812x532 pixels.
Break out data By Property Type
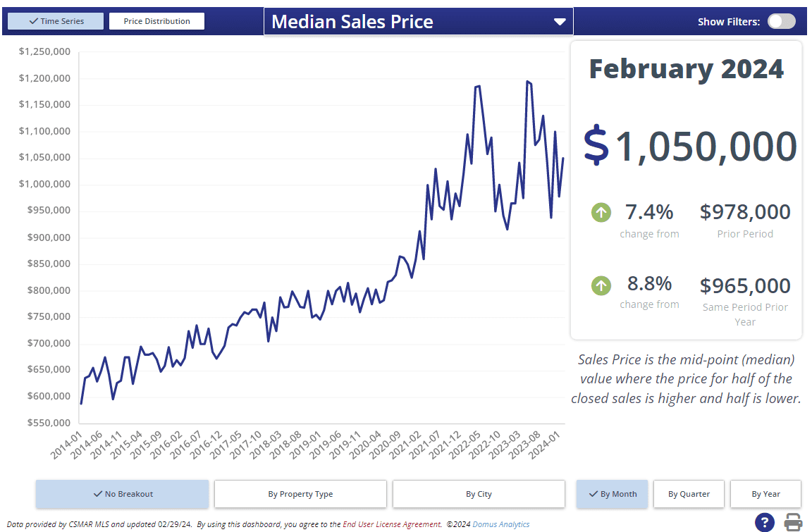300,494
